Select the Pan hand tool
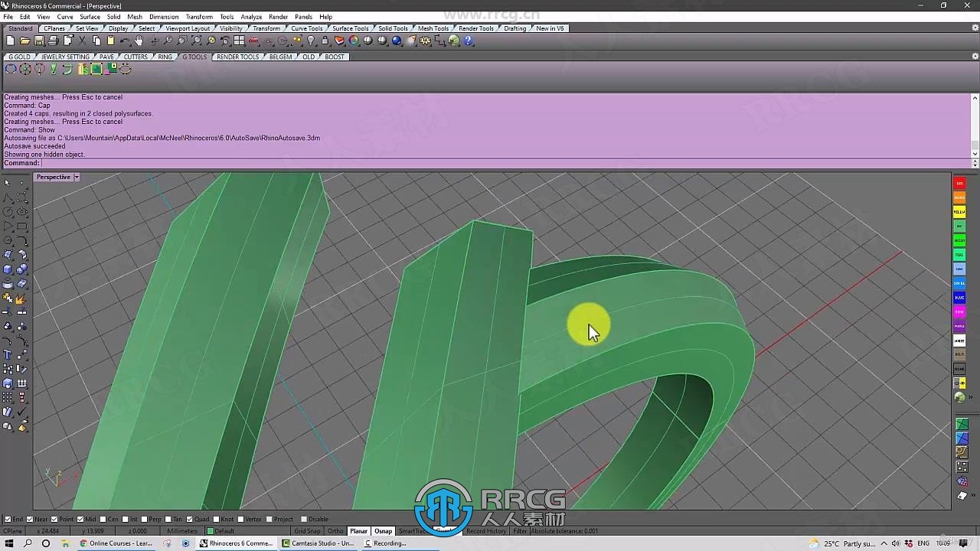 click(x=139, y=41)
